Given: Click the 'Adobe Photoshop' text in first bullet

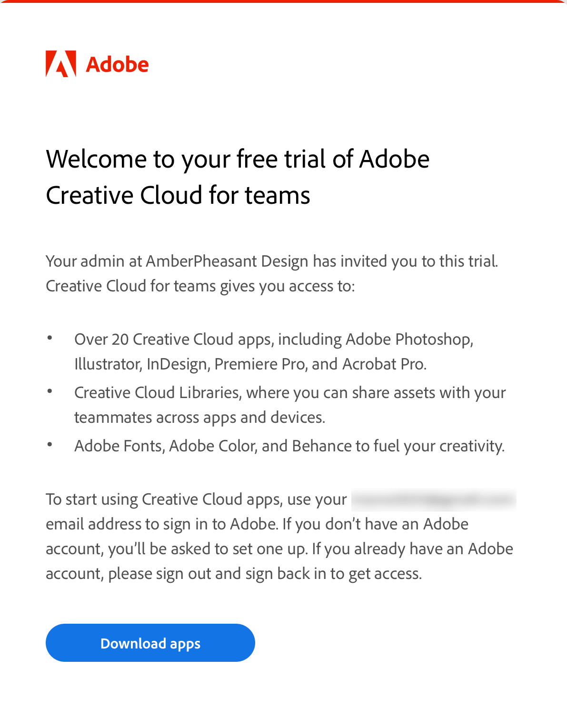Looking at the screenshot, I should pyautogui.click(x=409, y=339).
